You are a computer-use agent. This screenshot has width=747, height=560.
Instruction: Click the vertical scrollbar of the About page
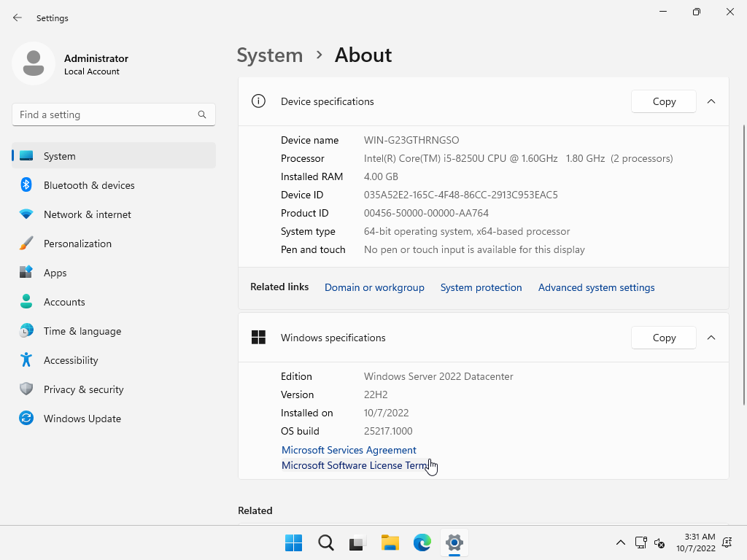point(743,265)
